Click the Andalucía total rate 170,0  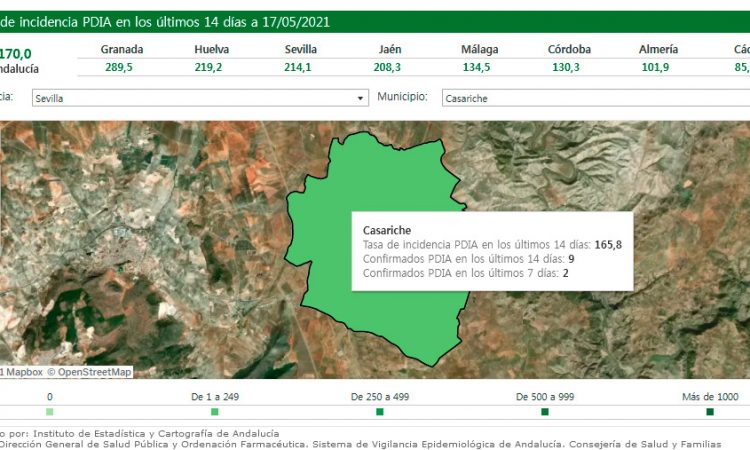(x=16, y=52)
